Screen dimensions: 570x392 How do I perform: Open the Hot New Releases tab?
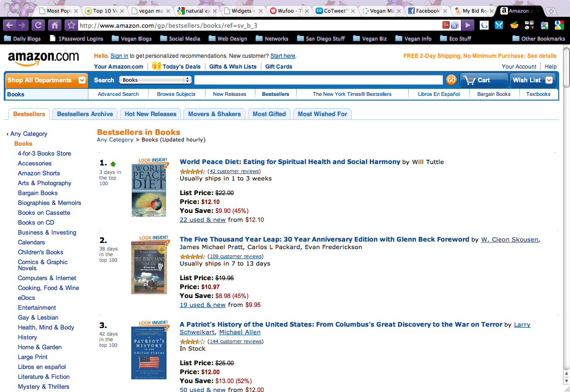click(150, 114)
